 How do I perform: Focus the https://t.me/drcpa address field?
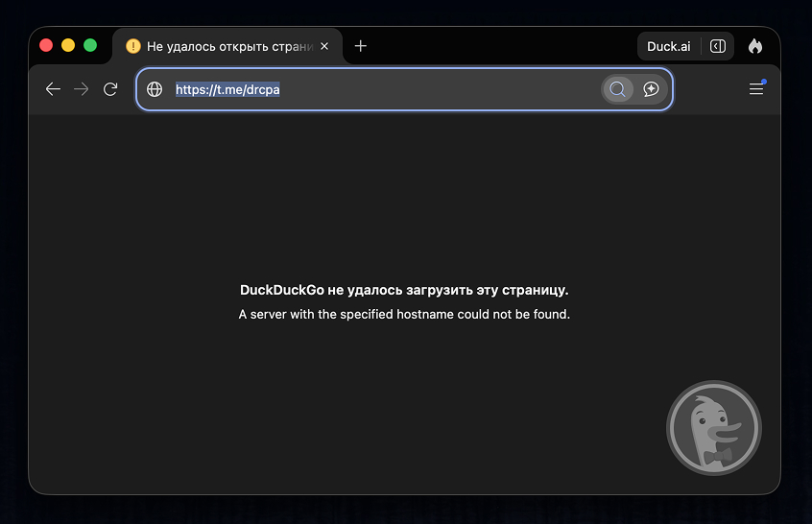coord(383,89)
